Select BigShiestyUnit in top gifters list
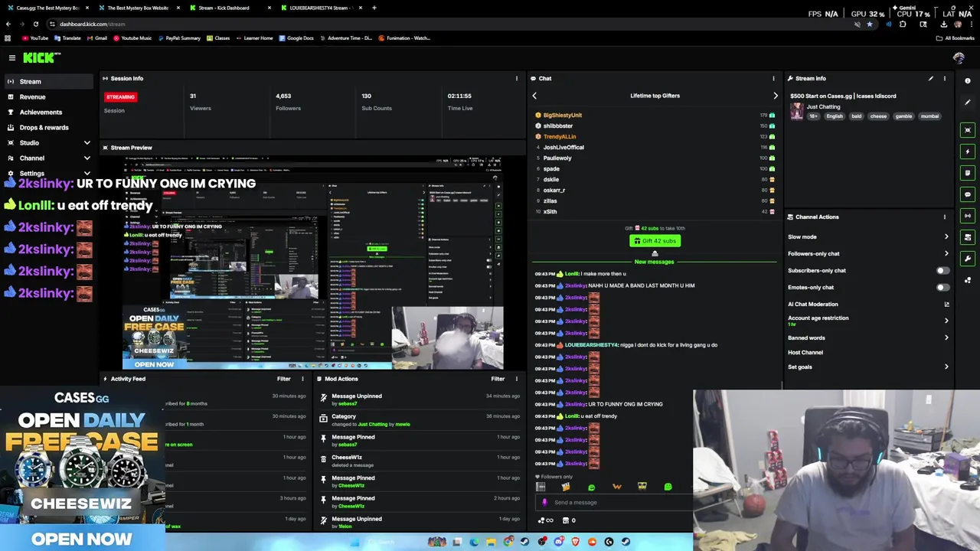The height and width of the screenshot is (551, 980). pos(563,115)
